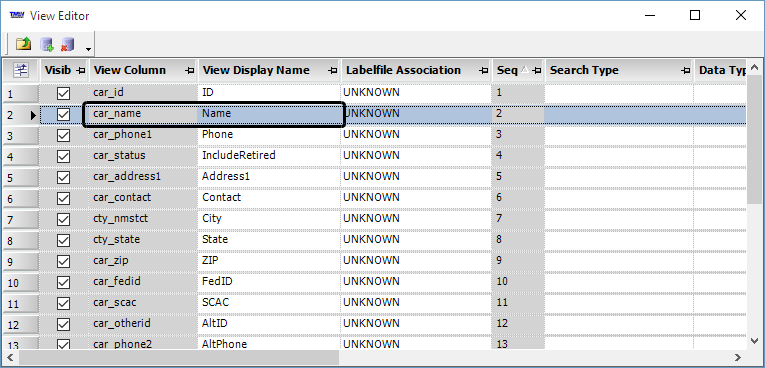Click the add database view icon
The width and height of the screenshot is (765, 368).
47,44
